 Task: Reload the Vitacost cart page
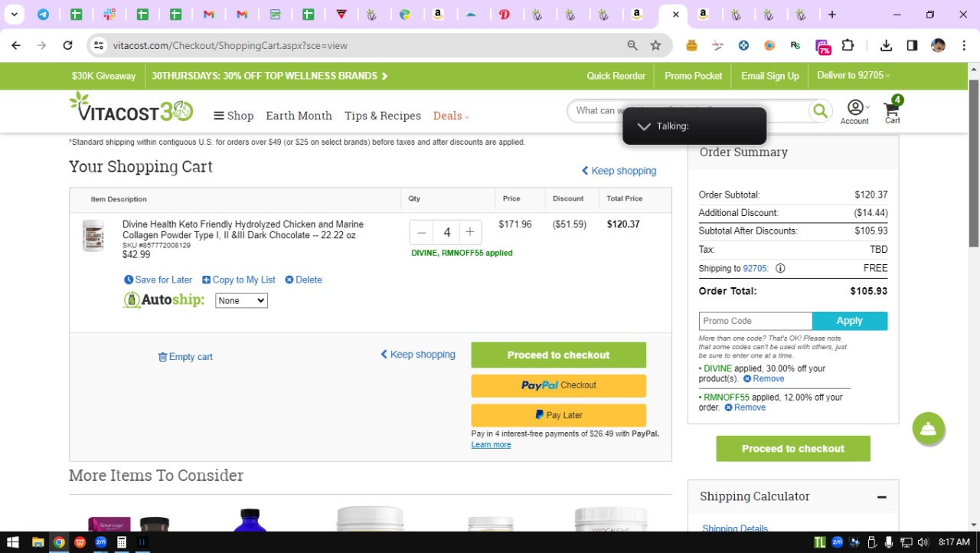pos(67,45)
